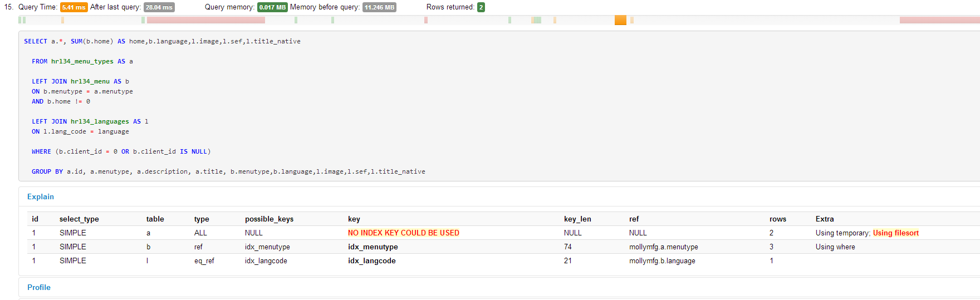Expand the Explain section heading
The height and width of the screenshot is (300, 980).
[41, 196]
